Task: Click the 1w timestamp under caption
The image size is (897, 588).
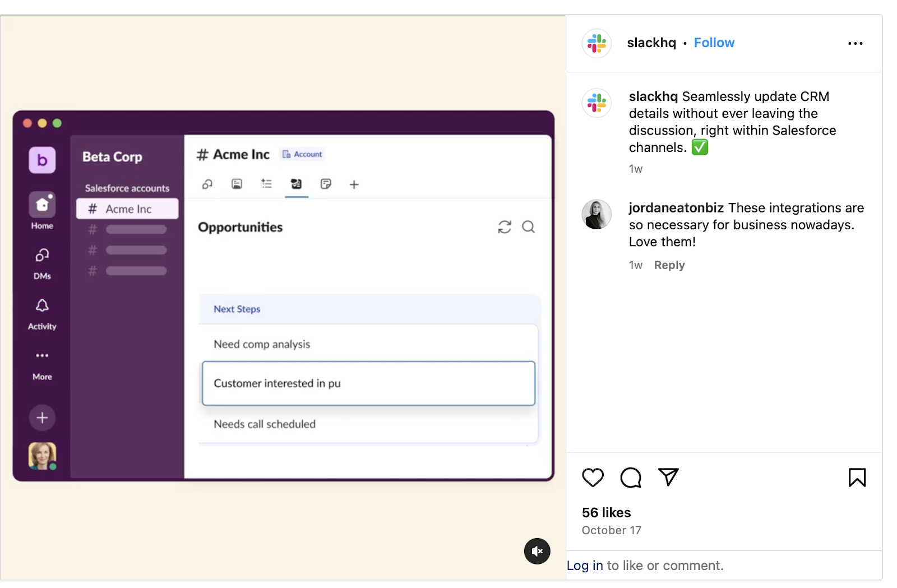Action: pyautogui.click(x=636, y=169)
